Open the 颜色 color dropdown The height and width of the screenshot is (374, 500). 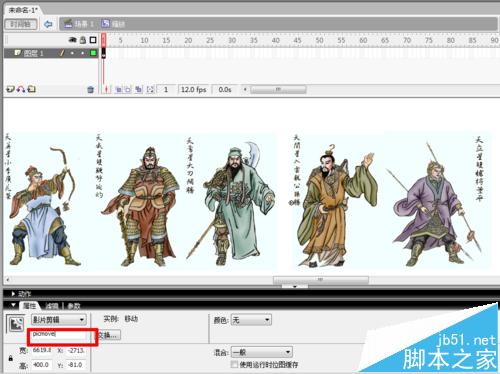point(251,320)
